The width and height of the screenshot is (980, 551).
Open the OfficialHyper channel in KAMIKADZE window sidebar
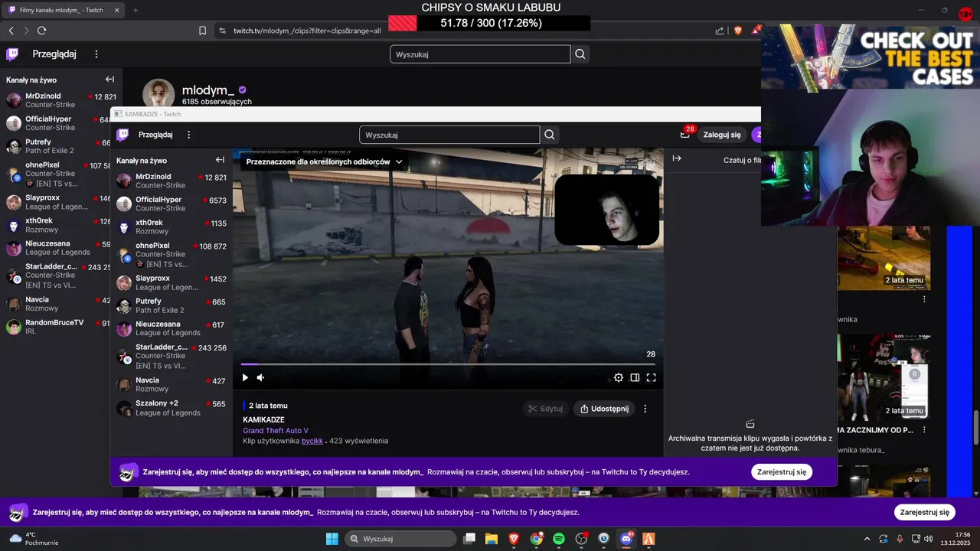pyautogui.click(x=171, y=204)
